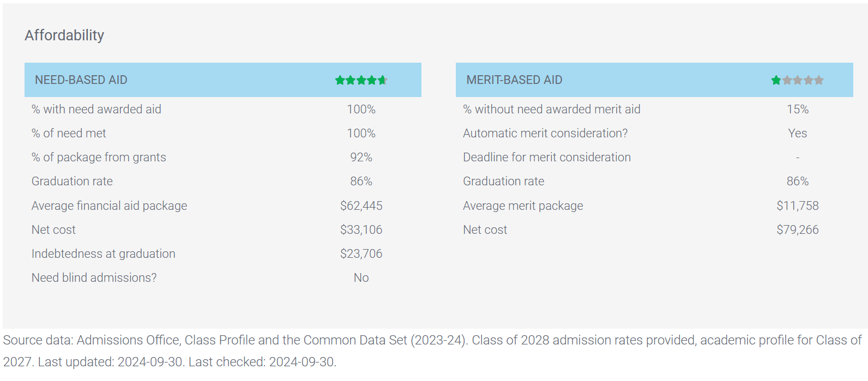Click the first green star under Merit-Based Aid
Viewport: 868px width, 381px height.
pos(776,80)
